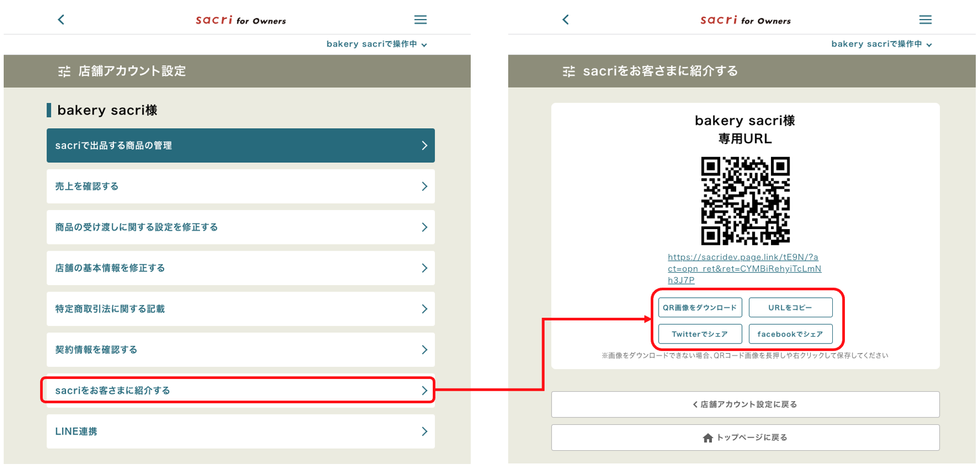This screenshot has height=474, width=980.
Task: Click the sacri for Owners logo on right screen
Action: [745, 20]
